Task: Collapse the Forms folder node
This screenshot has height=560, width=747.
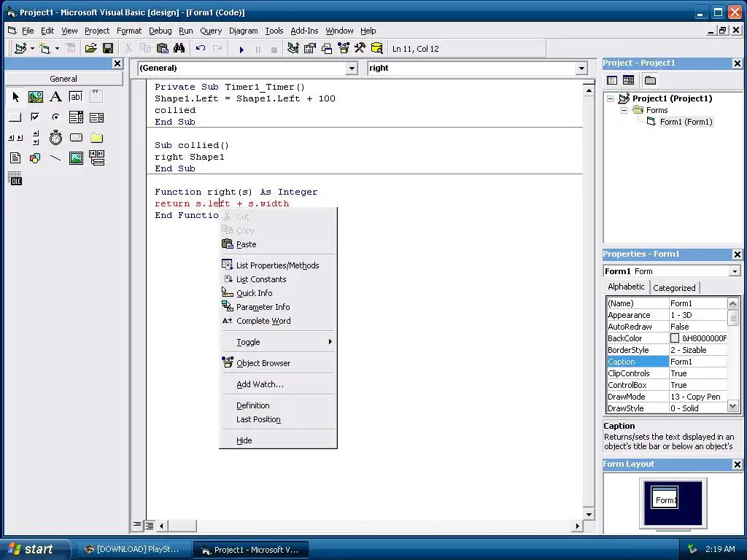Action: [624, 110]
